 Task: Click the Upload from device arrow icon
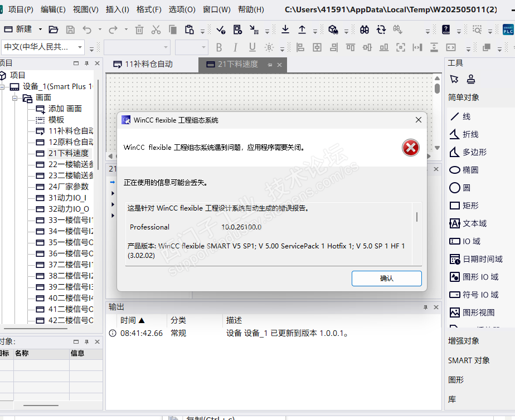coord(302,30)
